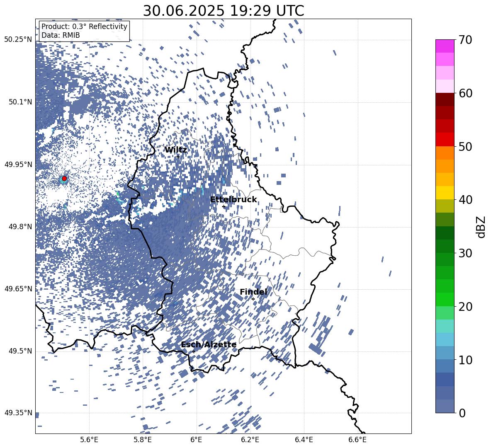Click the 70 dBZ colorbar label

pyautogui.click(x=465, y=40)
